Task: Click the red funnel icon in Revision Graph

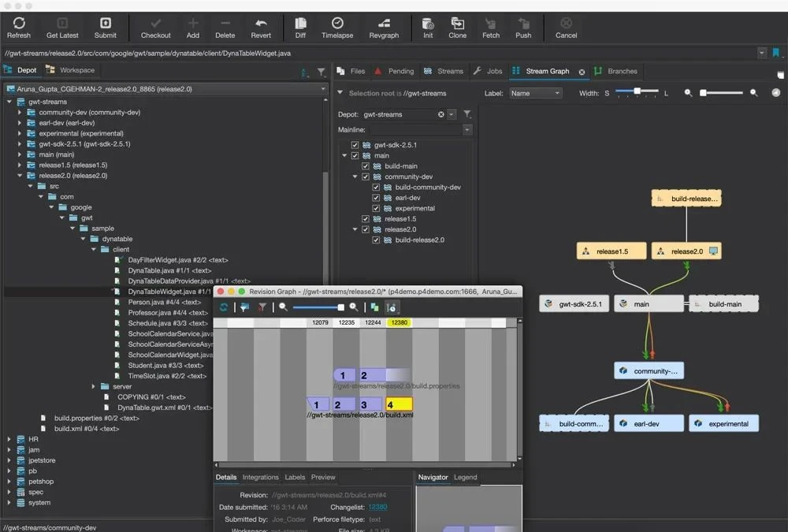Action: [x=262, y=307]
